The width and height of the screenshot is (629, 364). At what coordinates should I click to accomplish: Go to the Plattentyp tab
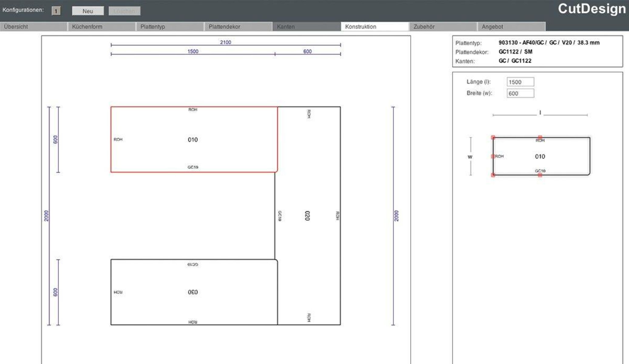click(169, 27)
